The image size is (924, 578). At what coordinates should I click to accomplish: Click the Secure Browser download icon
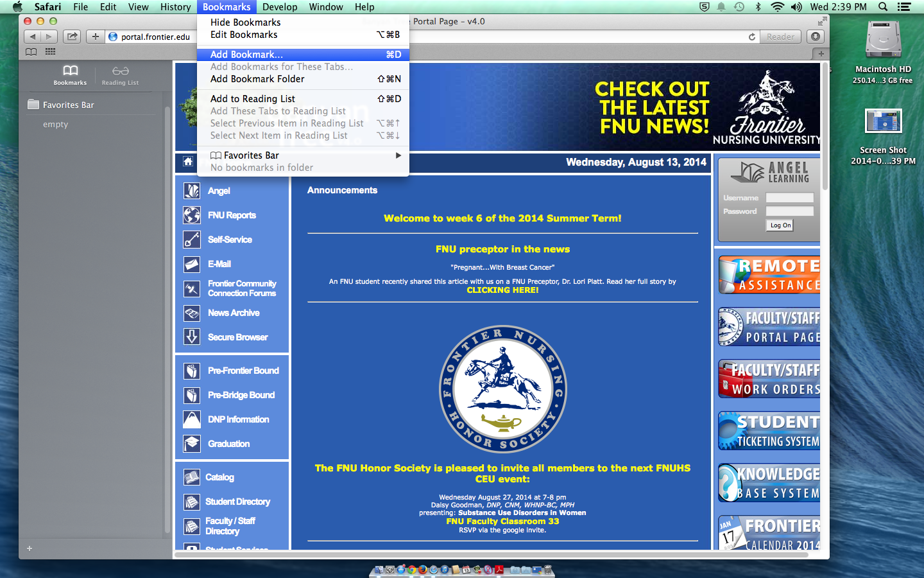191,337
